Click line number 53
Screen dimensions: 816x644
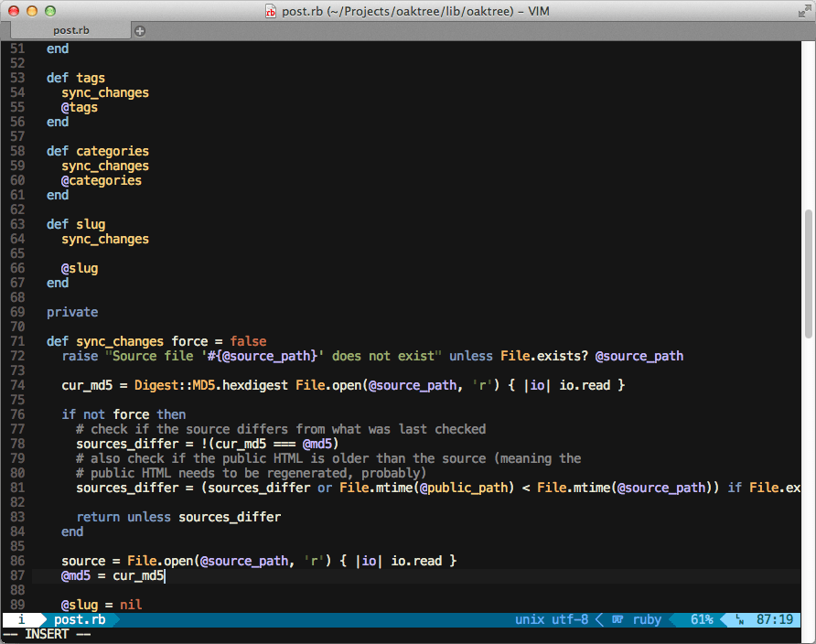click(x=17, y=78)
